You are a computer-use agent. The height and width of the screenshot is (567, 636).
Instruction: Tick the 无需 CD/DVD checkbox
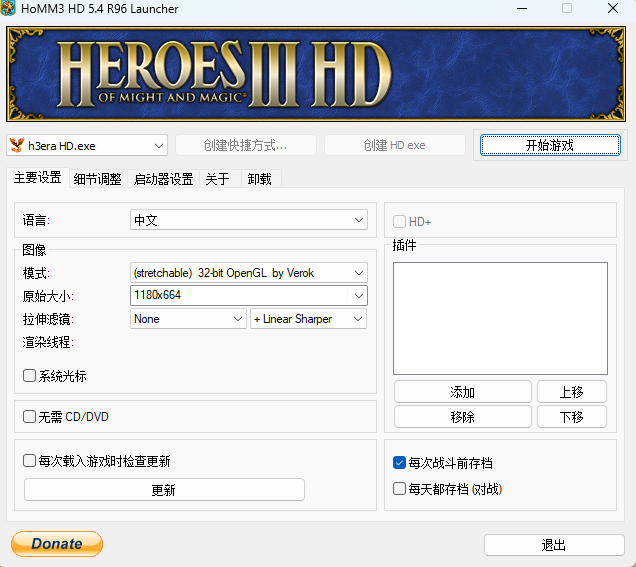click(x=29, y=417)
